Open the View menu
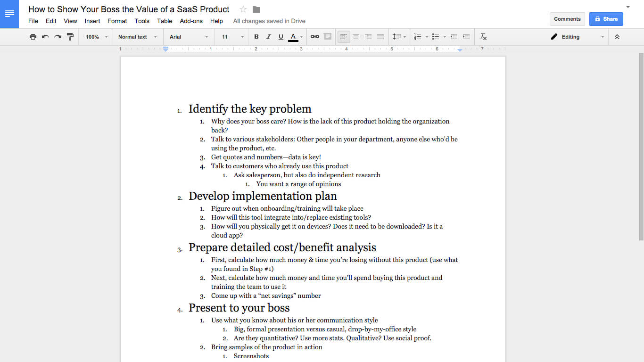The width and height of the screenshot is (644, 362). [70, 21]
